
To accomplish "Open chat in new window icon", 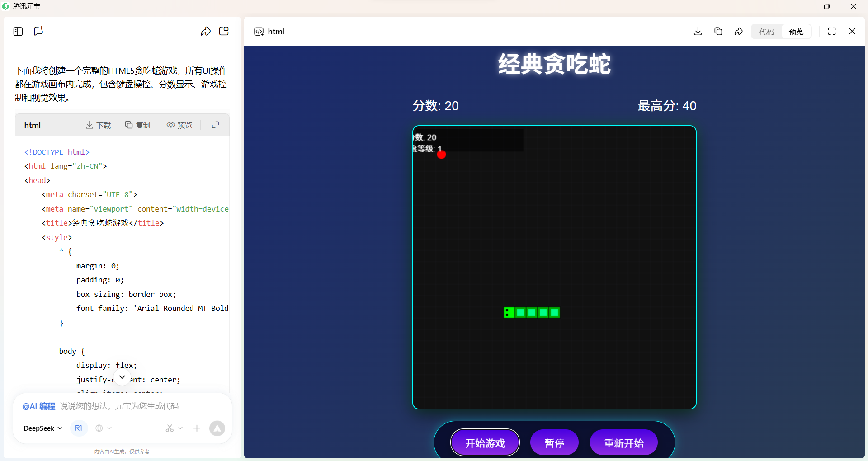I will [x=224, y=31].
